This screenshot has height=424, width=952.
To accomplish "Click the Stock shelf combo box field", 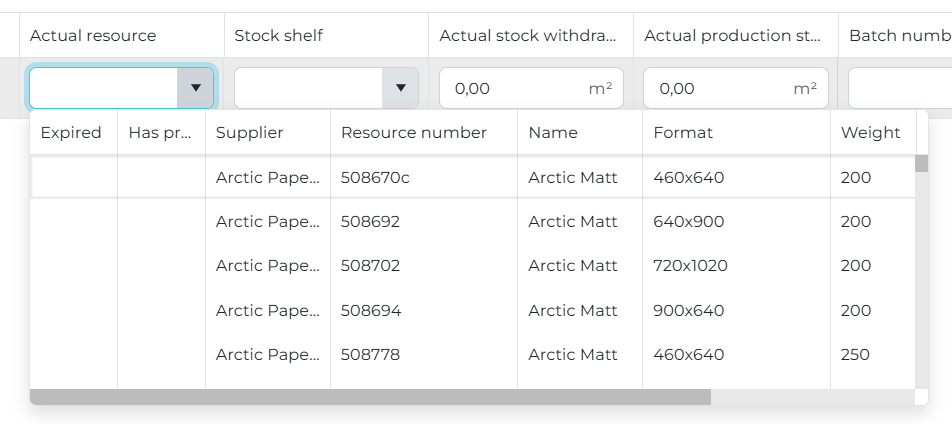I will click(308, 88).
